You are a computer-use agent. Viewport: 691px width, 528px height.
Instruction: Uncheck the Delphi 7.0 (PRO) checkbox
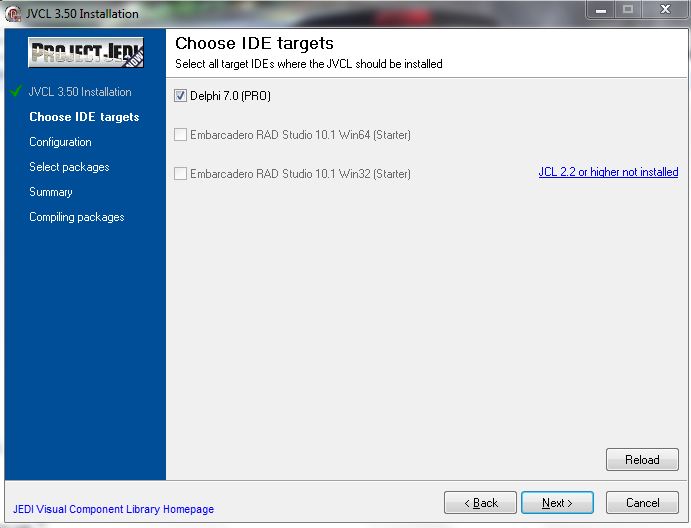[x=180, y=96]
